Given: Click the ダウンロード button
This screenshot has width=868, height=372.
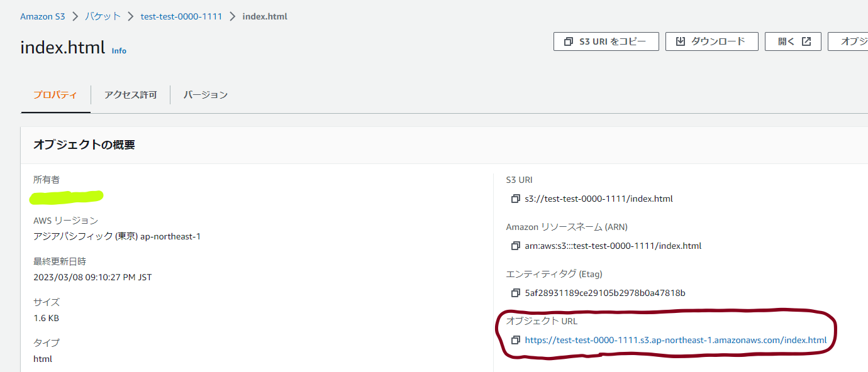Looking at the screenshot, I should 711,41.
